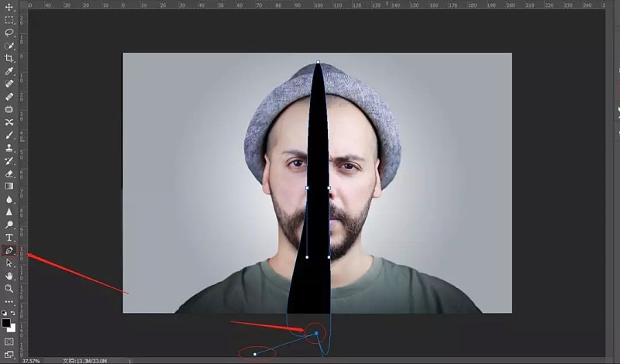Open the white background color picker

coord(13,329)
